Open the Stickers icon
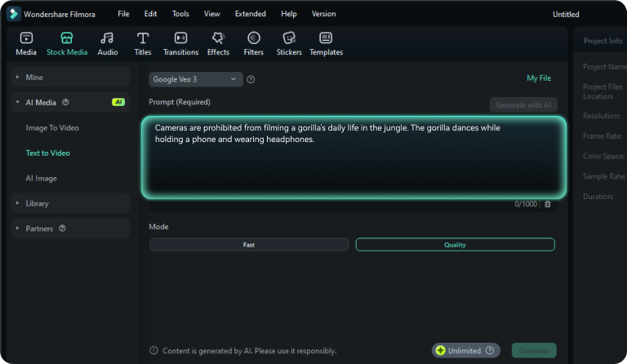The image size is (627, 364). pyautogui.click(x=289, y=38)
